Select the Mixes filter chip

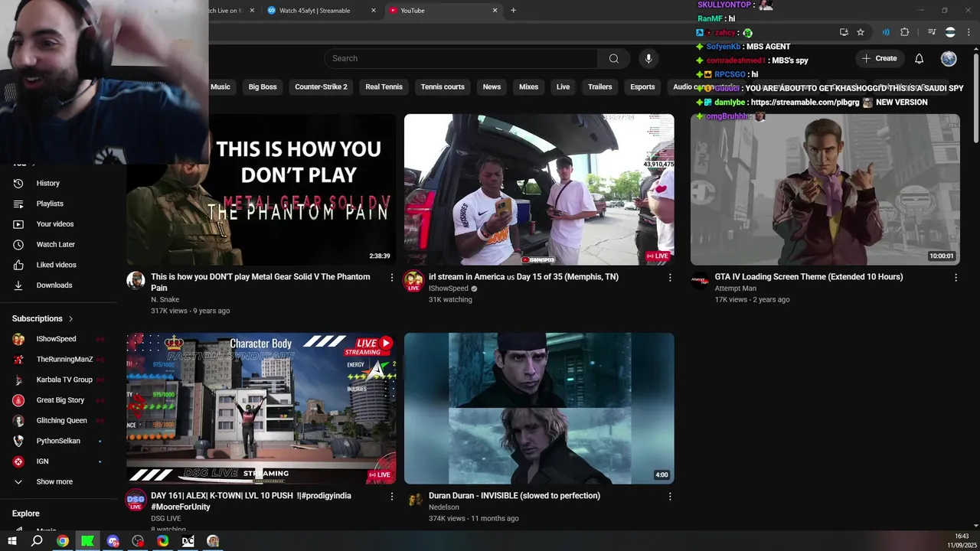pos(528,86)
